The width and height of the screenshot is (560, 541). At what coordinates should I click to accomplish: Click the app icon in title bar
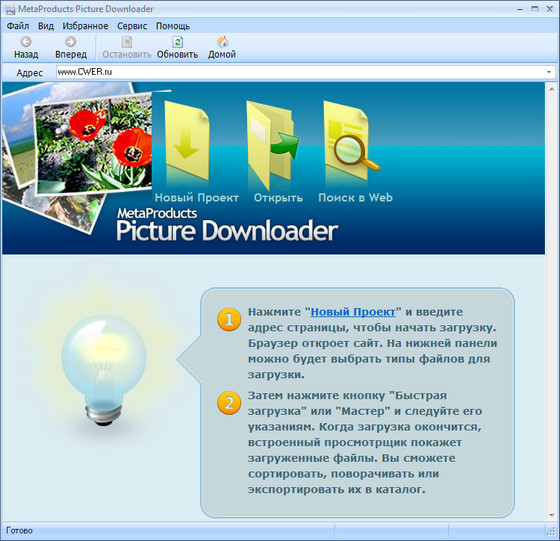pyautogui.click(x=10, y=9)
